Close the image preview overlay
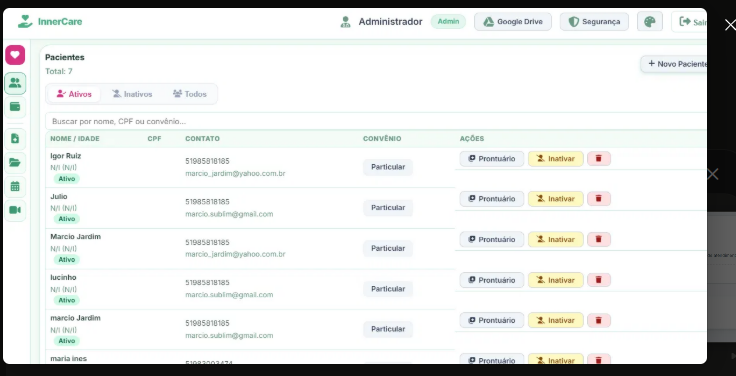Viewport: 736px width, 376px height. pos(730,25)
